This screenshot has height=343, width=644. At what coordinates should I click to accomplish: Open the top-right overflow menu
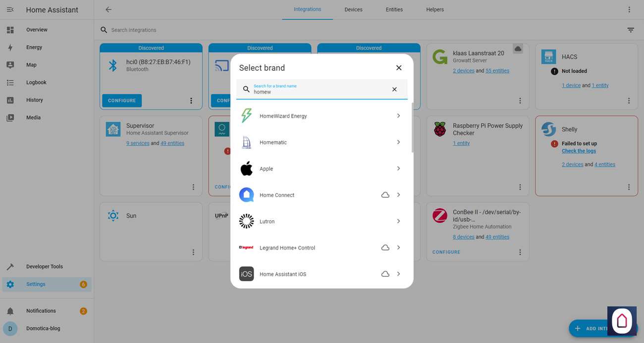(x=629, y=9)
